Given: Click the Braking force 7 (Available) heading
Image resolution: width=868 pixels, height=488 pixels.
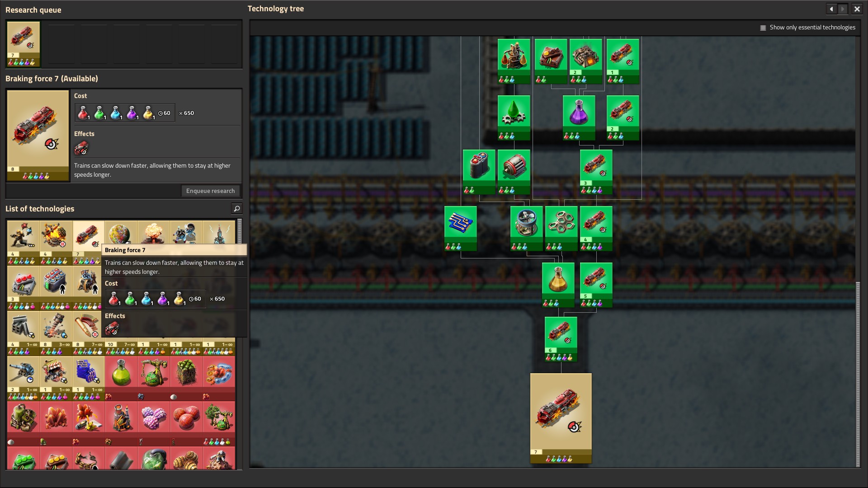Looking at the screenshot, I should [52, 79].
